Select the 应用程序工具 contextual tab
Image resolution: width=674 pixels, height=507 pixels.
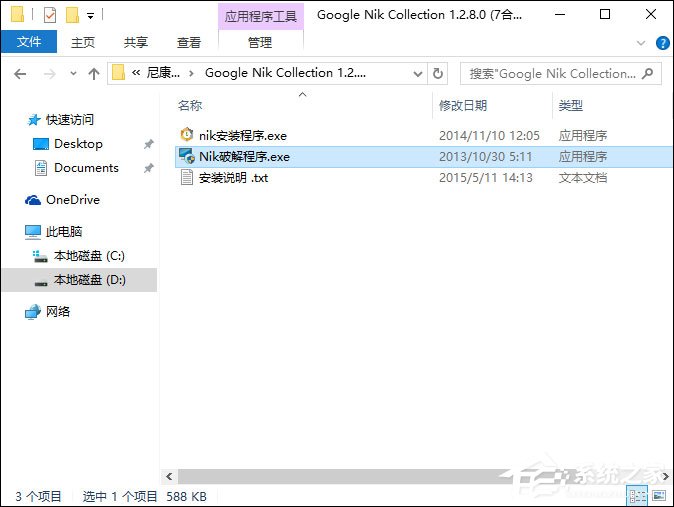[x=260, y=16]
